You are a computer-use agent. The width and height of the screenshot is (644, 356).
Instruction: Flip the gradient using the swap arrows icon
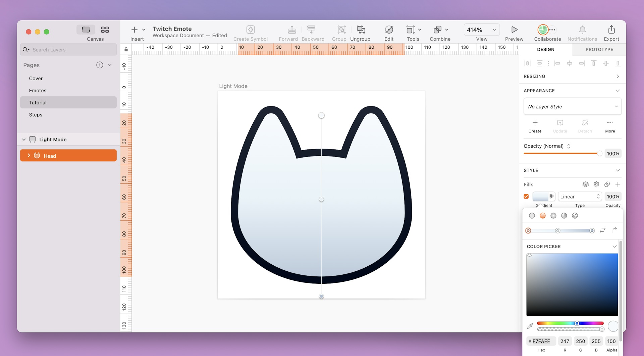[x=602, y=230]
